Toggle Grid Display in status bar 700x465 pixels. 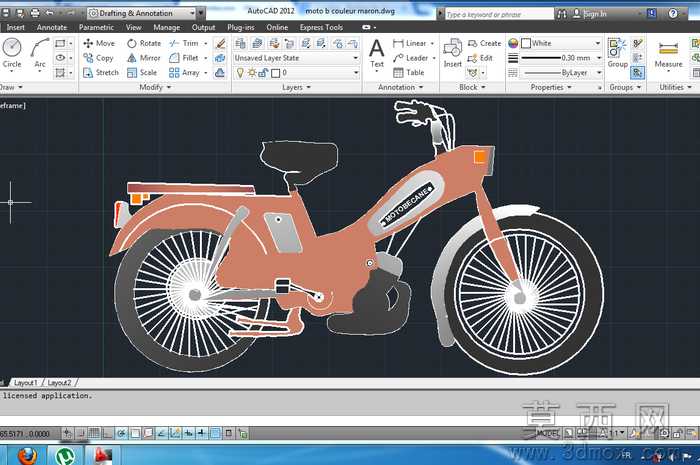[x=94, y=433]
